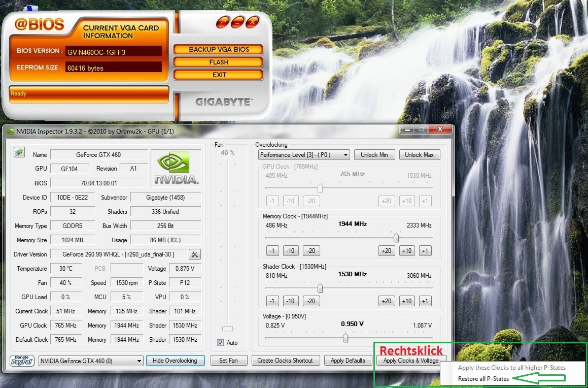Screen dimensions: 588x388
Task: Click Shader Clock slider handle
Action: [x=320, y=288]
